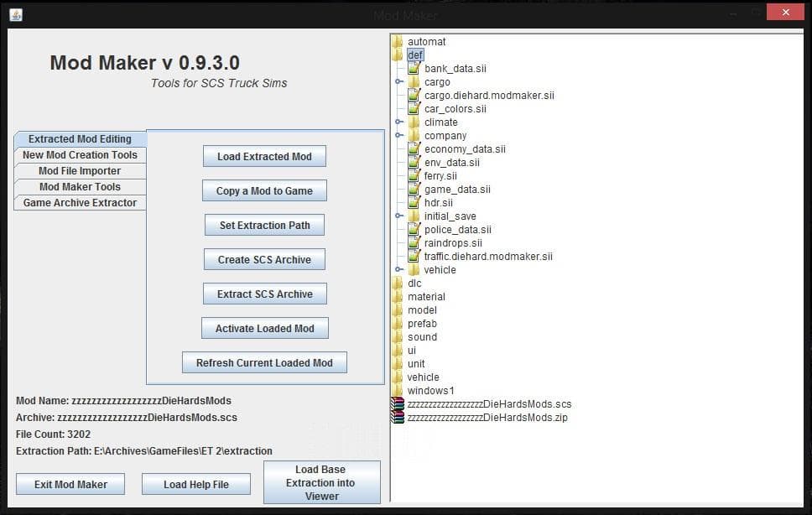The height and width of the screenshot is (515, 812).
Task: Click the Mod Name text line
Action: [124, 401]
